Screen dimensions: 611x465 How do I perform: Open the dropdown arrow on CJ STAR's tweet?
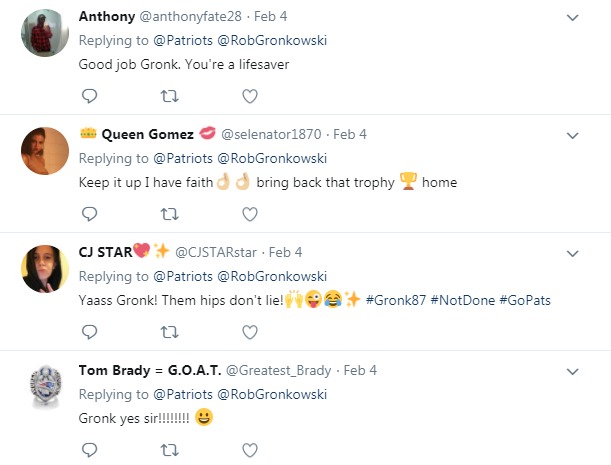click(x=573, y=253)
